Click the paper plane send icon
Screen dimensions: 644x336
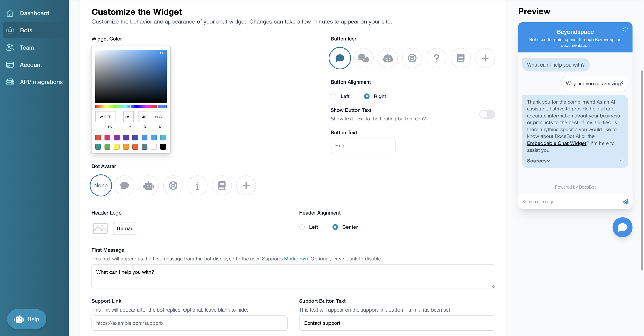625,202
